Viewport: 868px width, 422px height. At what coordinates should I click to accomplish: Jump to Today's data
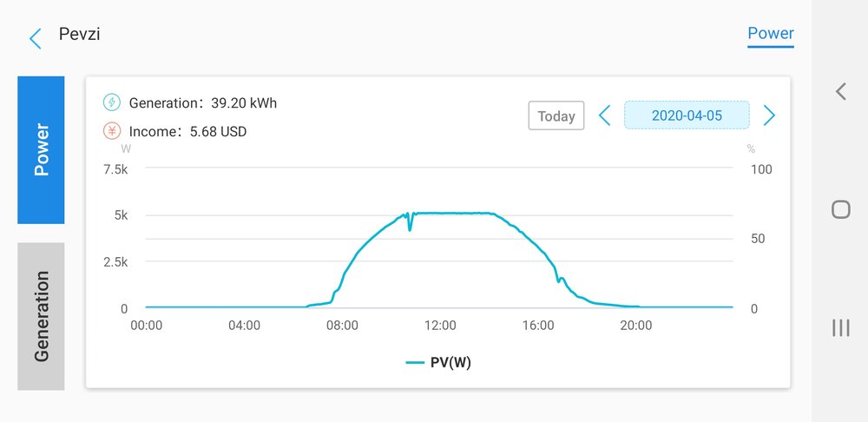(x=556, y=115)
